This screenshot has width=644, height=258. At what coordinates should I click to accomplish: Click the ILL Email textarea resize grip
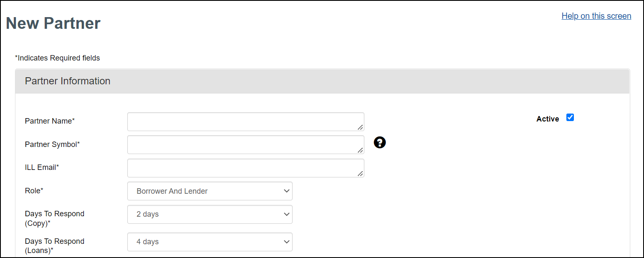coord(360,174)
